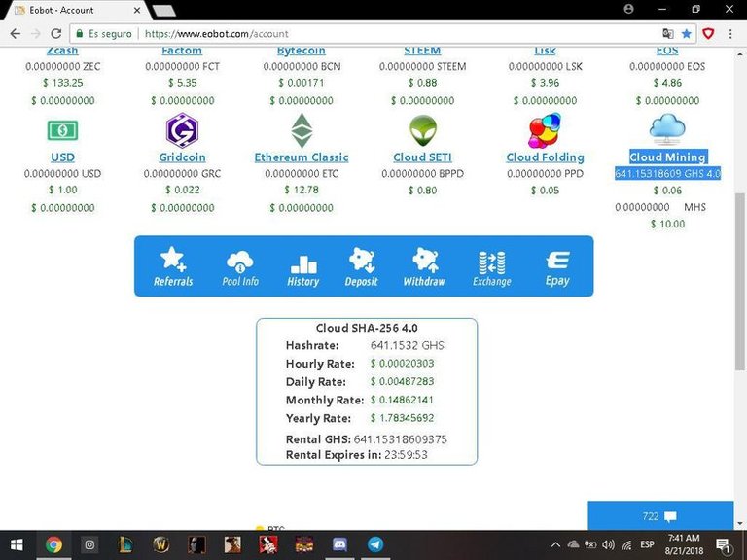The height and width of the screenshot is (560, 747).
Task: Open the STEEM link
Action: point(422,51)
